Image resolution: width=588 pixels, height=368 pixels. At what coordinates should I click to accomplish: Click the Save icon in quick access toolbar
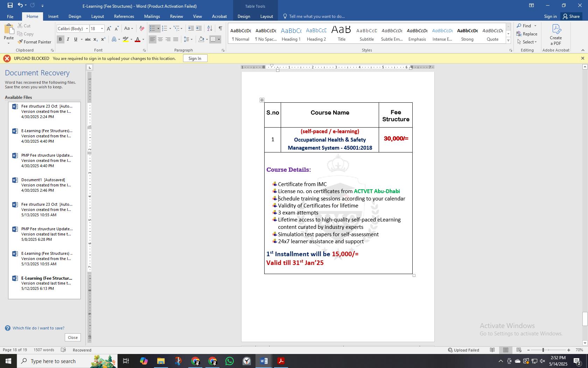[10, 5]
